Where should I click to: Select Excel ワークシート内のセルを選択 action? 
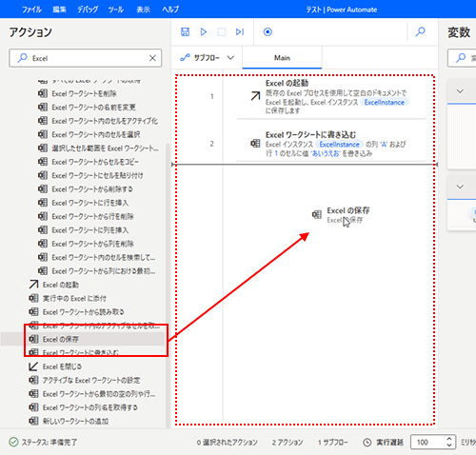96,134
